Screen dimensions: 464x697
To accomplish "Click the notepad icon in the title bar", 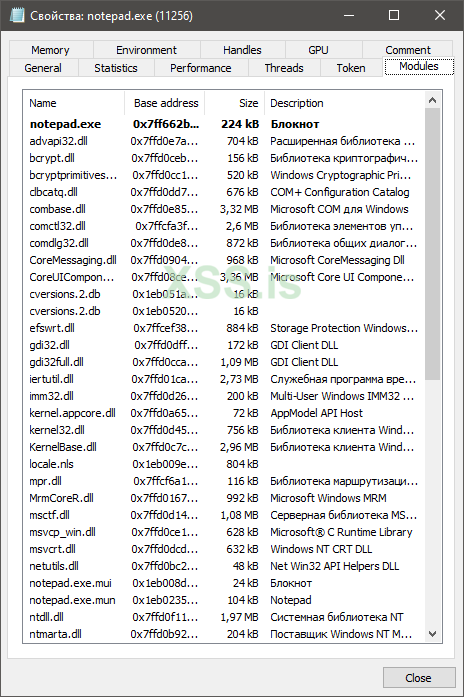I will click(17, 15).
